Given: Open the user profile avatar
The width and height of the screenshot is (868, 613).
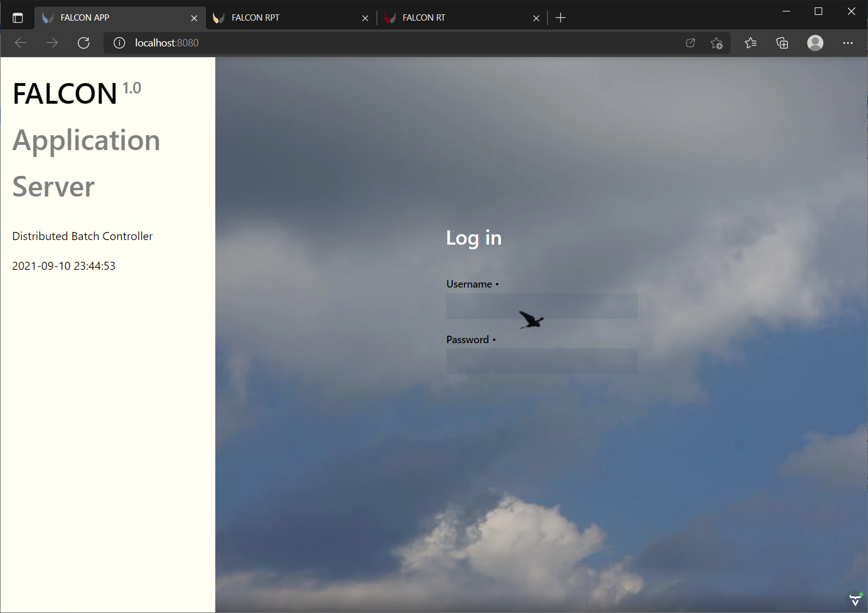Looking at the screenshot, I should click(x=815, y=43).
